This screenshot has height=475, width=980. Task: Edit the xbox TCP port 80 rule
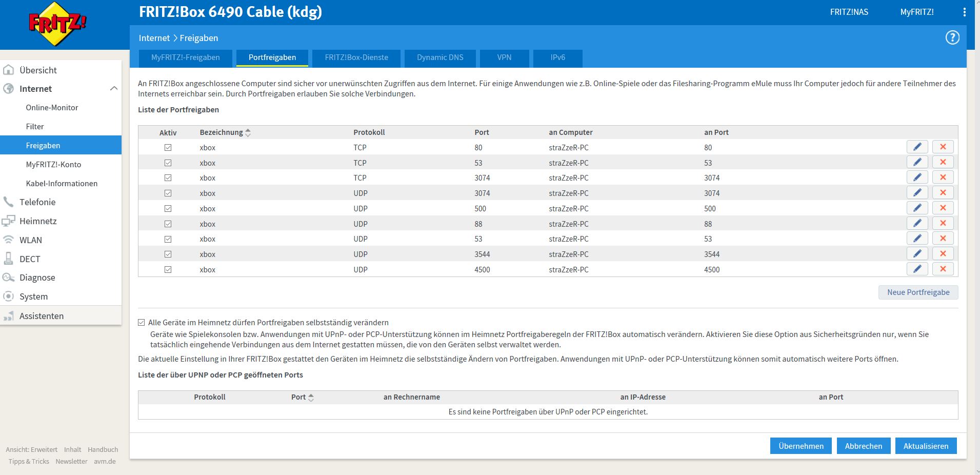point(917,147)
